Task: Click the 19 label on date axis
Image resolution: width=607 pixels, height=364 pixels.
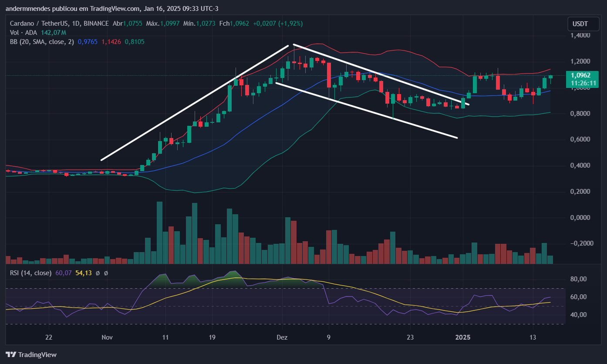Action: 212,337
